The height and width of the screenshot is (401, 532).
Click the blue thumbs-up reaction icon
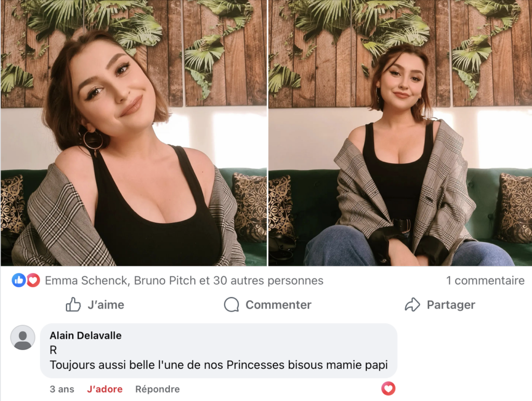19,280
